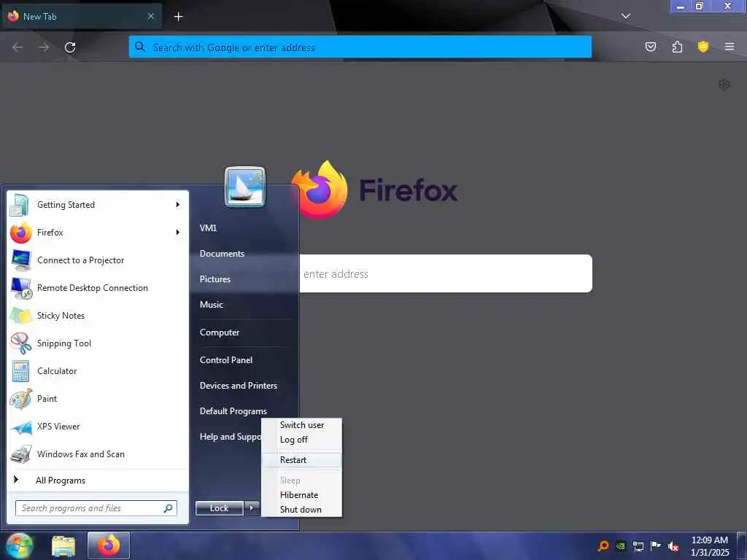747x560 pixels.
Task: Click the search box on new tab page
Action: pos(446,273)
